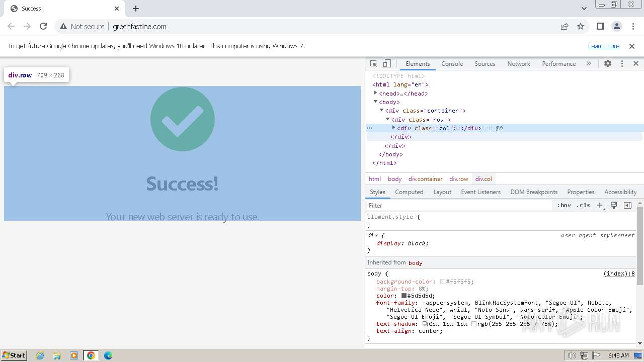Click the address bar URL greenfastline.com
644x362 pixels.
click(139, 27)
